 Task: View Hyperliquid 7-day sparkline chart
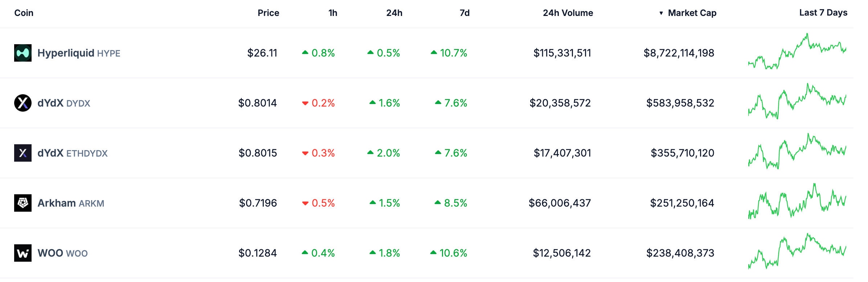point(797,51)
